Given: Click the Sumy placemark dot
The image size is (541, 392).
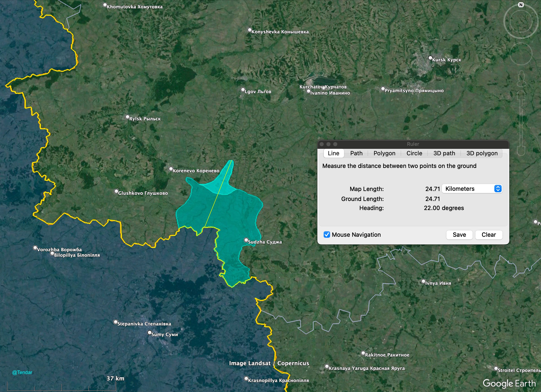Looking at the screenshot, I should point(150,332).
